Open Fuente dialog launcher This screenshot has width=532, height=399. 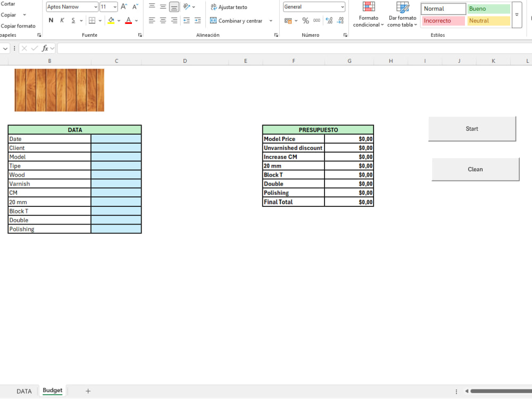tap(140, 35)
